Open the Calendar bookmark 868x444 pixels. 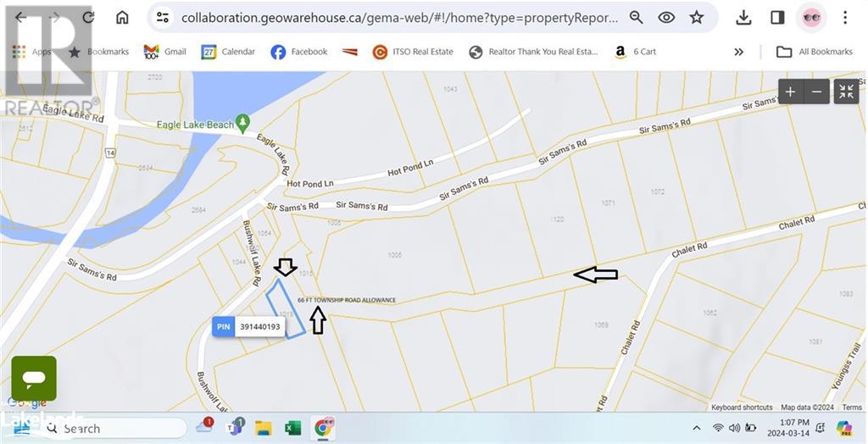pyautogui.click(x=228, y=52)
